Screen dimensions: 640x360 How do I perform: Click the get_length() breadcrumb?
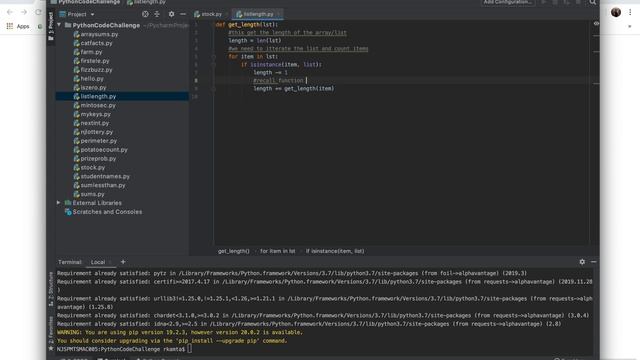[x=233, y=251]
